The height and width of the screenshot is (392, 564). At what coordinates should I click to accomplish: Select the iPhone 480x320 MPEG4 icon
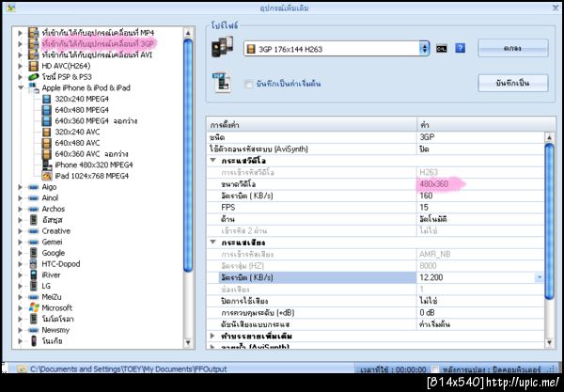[x=47, y=165]
